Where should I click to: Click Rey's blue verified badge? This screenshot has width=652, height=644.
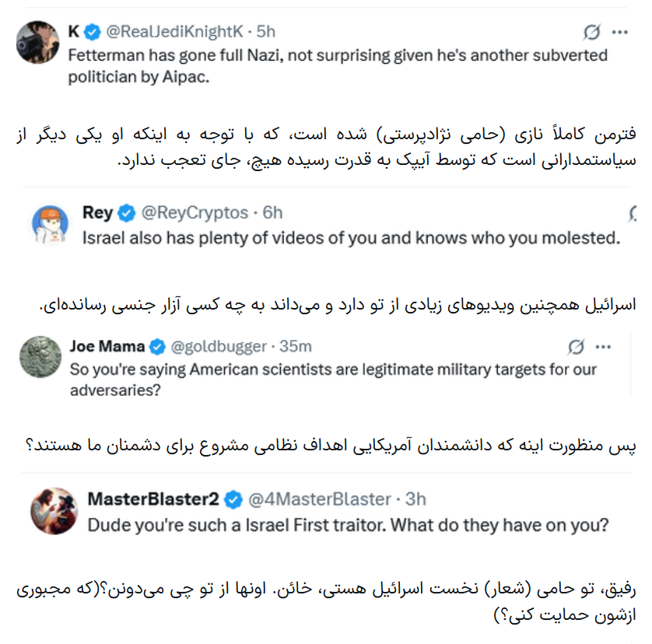click(126, 213)
